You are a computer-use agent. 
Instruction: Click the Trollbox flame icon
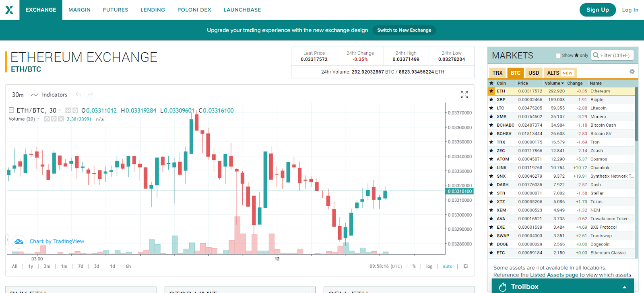pyautogui.click(x=503, y=287)
